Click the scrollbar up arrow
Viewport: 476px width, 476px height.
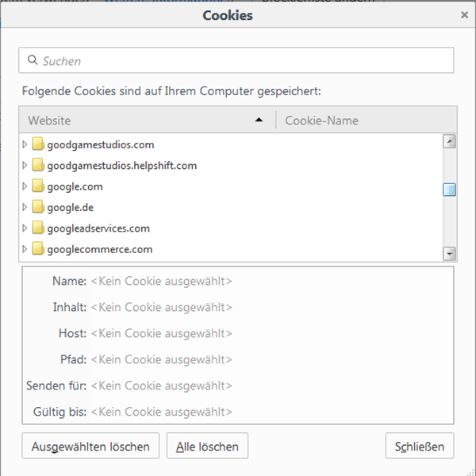pyautogui.click(x=449, y=141)
